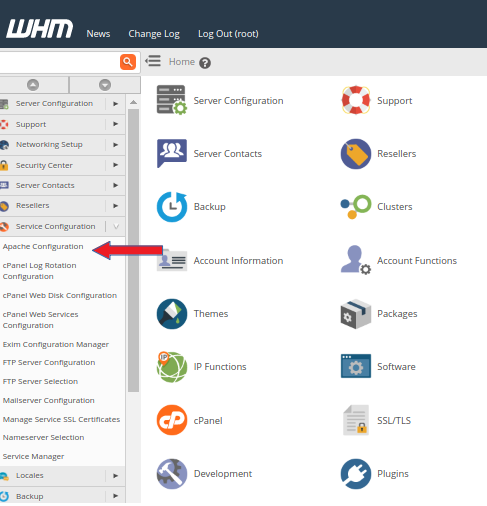
Task: Open News in top navigation
Action: (x=98, y=34)
